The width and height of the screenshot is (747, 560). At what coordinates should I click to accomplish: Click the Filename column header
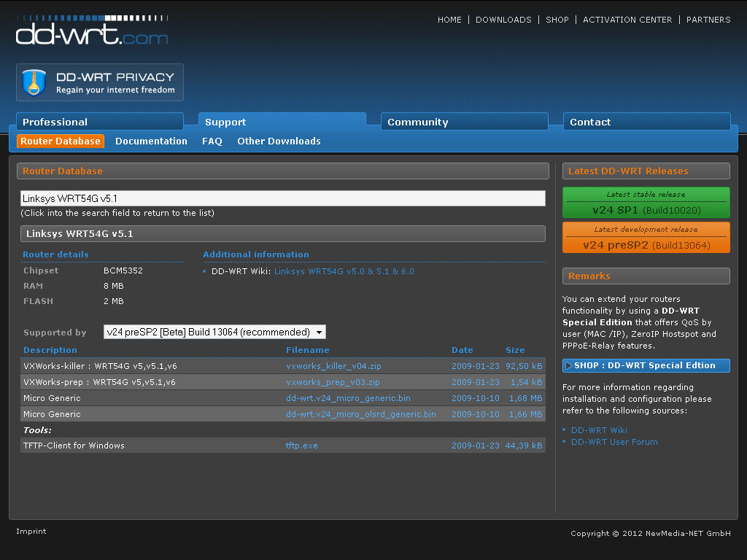307,350
